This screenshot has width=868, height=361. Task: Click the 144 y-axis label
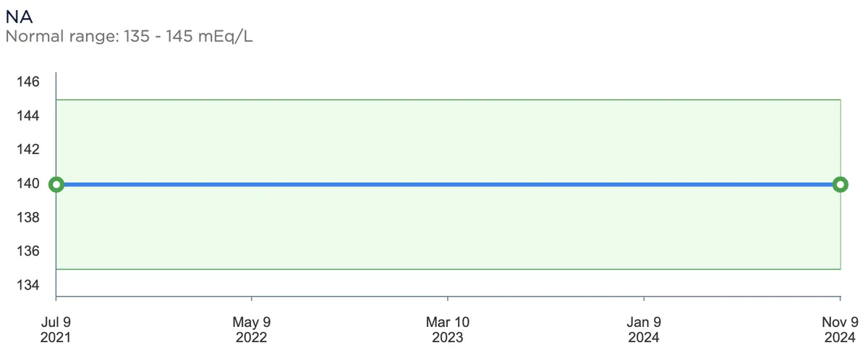[x=27, y=116]
